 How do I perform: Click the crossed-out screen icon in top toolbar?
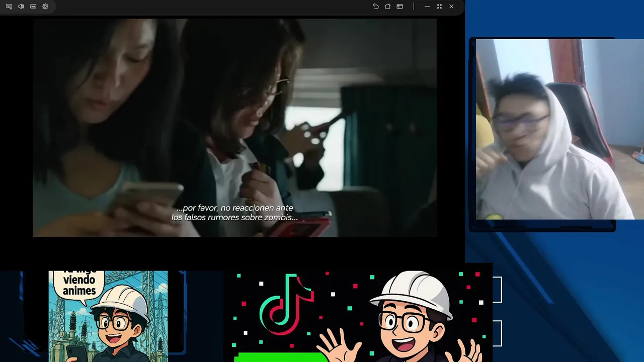tap(9, 7)
